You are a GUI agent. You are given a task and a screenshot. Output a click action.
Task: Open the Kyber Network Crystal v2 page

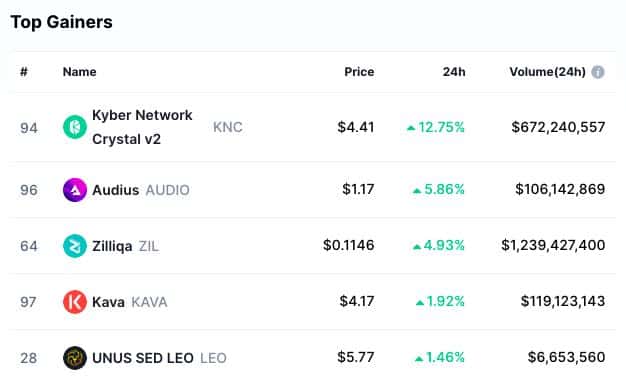(142, 127)
